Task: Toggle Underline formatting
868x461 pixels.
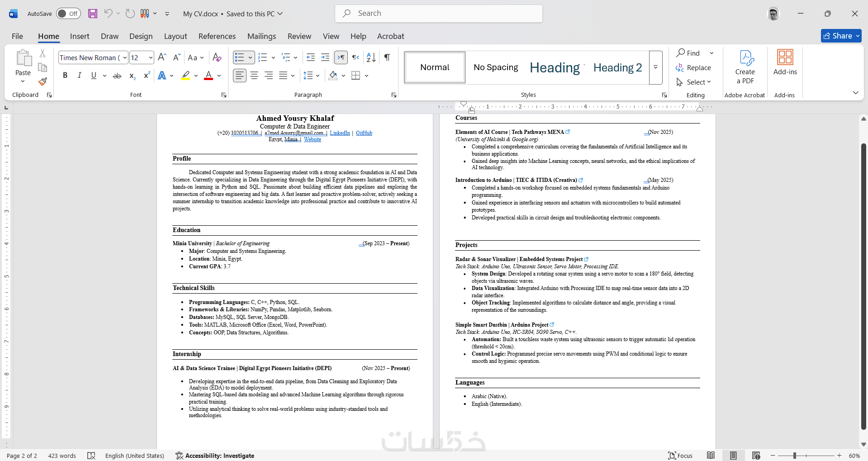Action: click(94, 76)
